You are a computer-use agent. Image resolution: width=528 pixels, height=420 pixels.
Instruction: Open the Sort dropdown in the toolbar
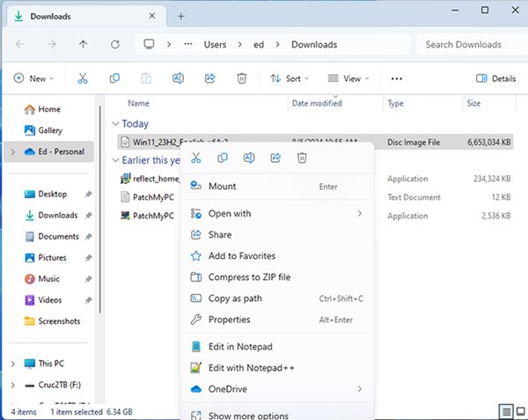pos(287,78)
